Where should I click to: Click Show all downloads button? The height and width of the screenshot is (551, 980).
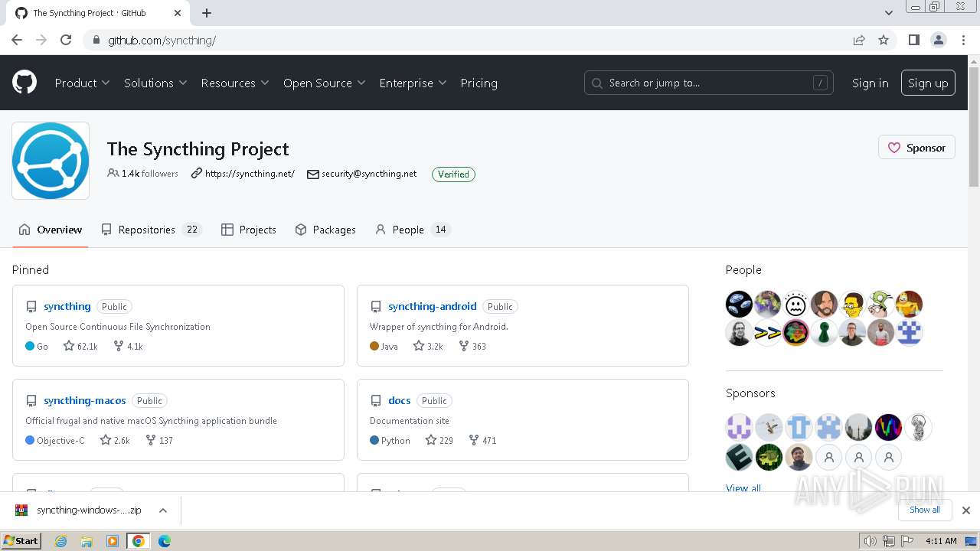[x=924, y=510]
